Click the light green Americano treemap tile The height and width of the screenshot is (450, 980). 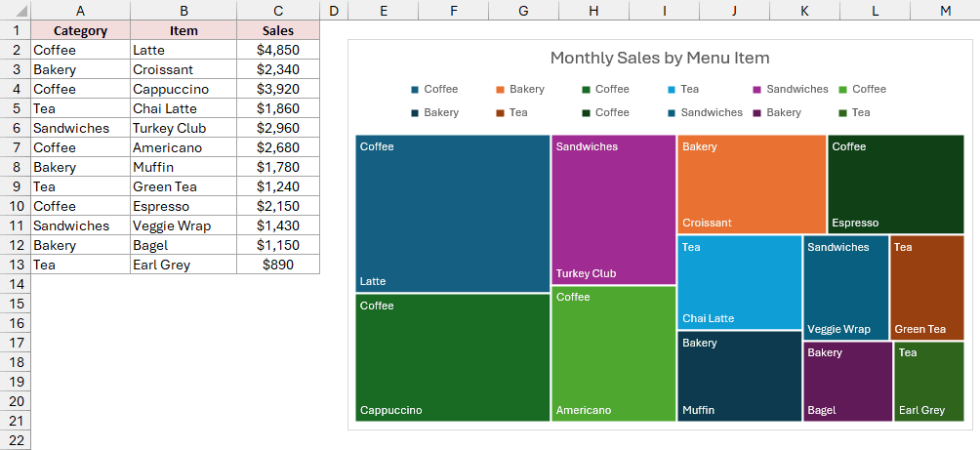pyautogui.click(x=614, y=353)
